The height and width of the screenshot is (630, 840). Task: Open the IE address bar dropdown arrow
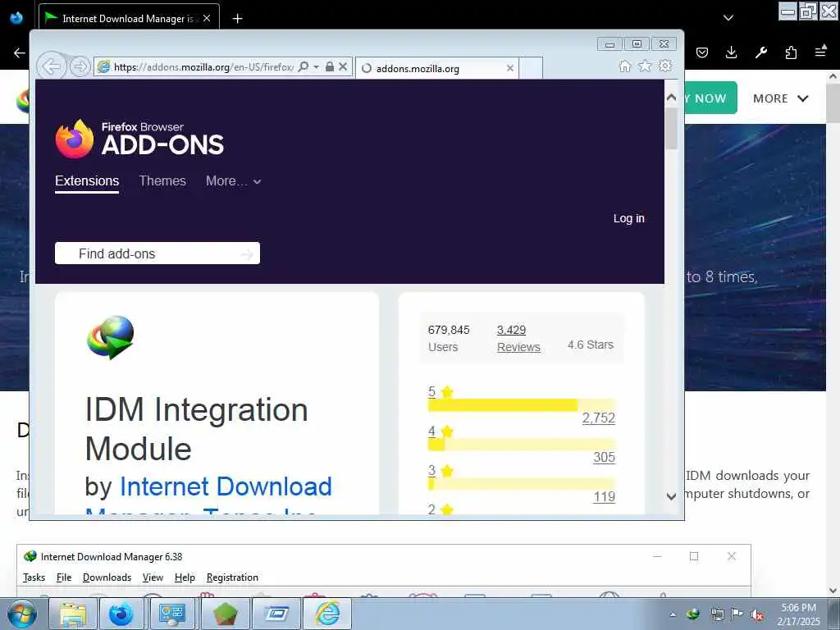click(x=316, y=67)
